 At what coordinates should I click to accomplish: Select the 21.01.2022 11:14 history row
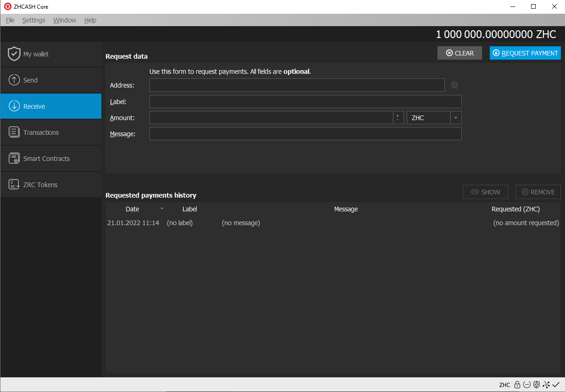(333, 223)
